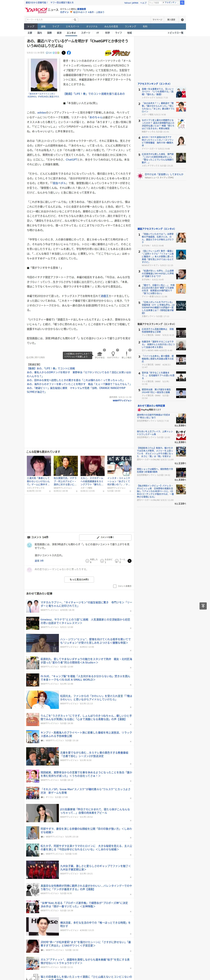The image size is (210, 980).
Task: Open the JO1佐藤景瑚 article link
Action: (95, 811)
